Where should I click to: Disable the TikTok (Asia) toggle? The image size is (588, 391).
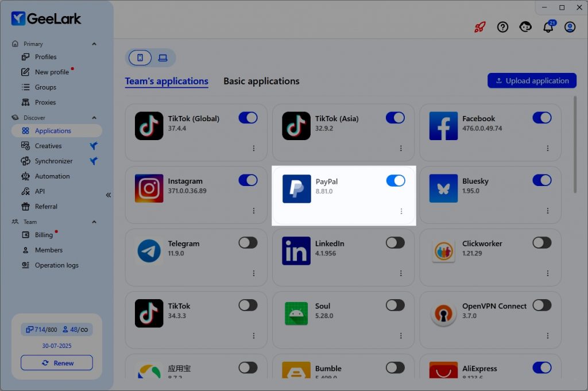tap(395, 118)
